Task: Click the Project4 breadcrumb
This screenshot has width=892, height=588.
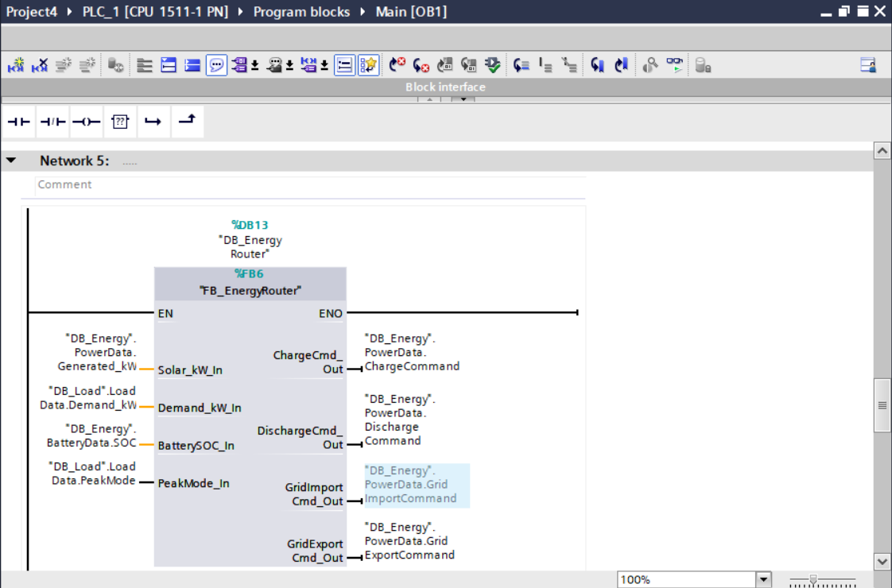Action: pyautogui.click(x=32, y=12)
